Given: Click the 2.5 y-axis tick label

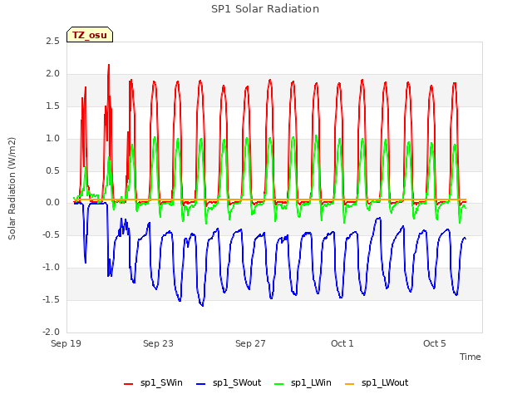Looking at the screenshot, I should (52, 41).
